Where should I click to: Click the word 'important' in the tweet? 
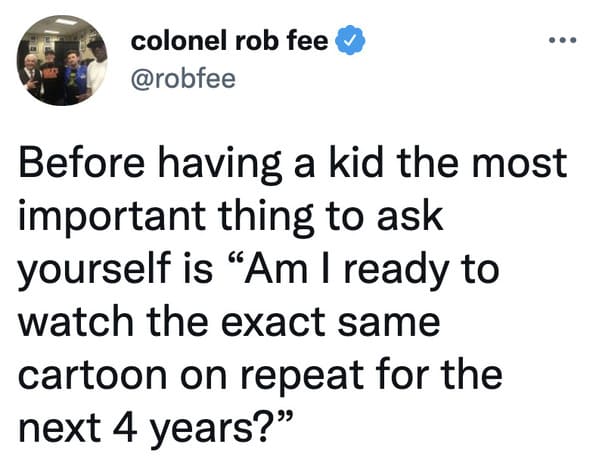pos(113,217)
